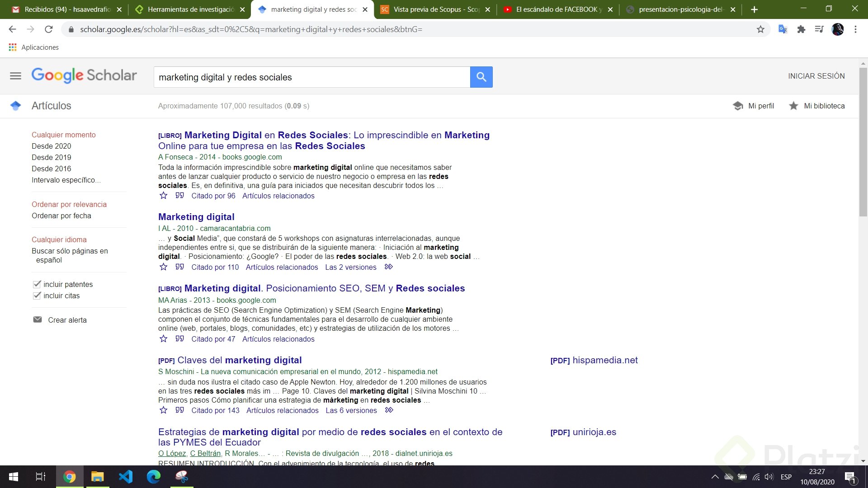Open Citado por 143 link
The width and height of the screenshot is (868, 488).
tap(215, 410)
